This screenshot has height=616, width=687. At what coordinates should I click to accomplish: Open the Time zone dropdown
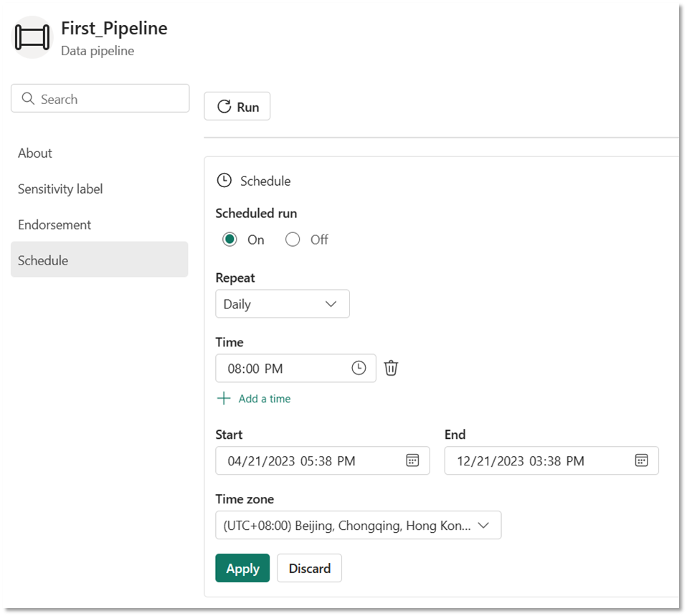coord(358,525)
